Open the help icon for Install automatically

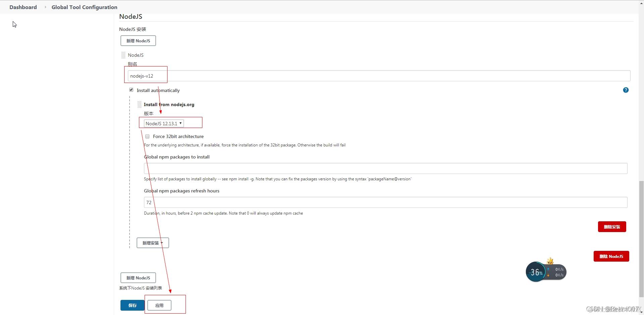(x=626, y=90)
